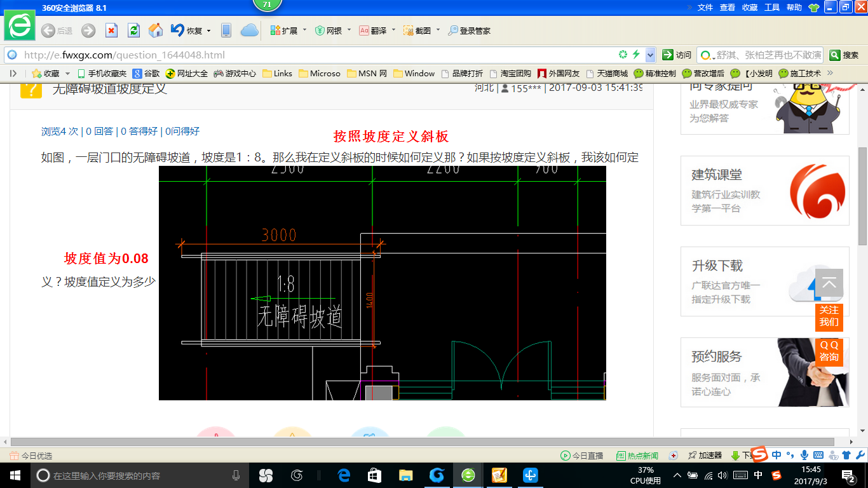Open the 收藏 menu in title bar

pos(750,8)
